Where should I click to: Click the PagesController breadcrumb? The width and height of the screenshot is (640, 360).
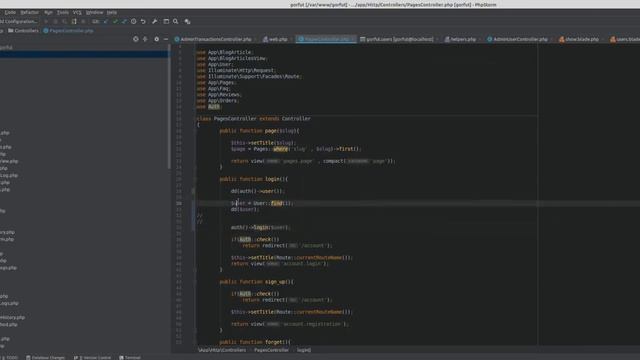pyautogui.click(x=271, y=350)
